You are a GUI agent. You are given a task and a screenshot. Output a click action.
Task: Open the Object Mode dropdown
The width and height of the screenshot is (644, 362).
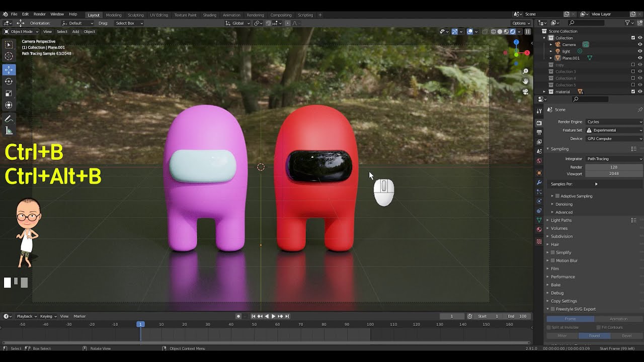click(21, 32)
